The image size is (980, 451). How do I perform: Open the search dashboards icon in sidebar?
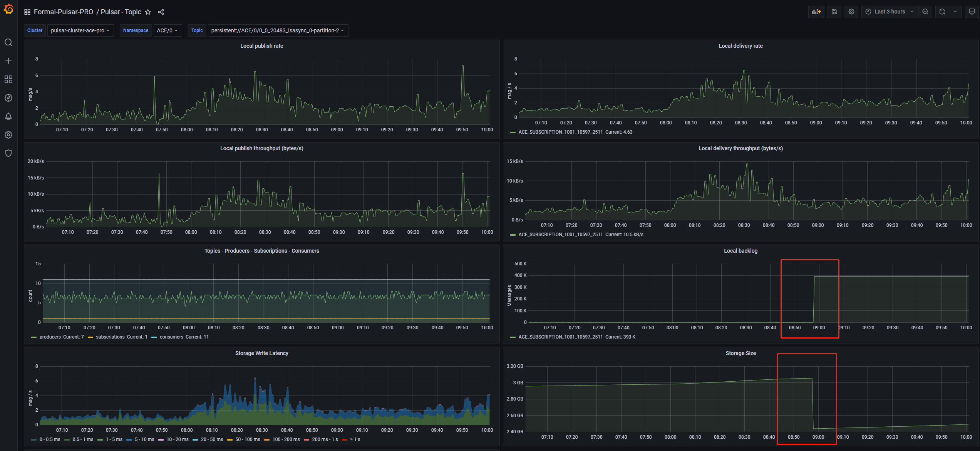[8, 42]
